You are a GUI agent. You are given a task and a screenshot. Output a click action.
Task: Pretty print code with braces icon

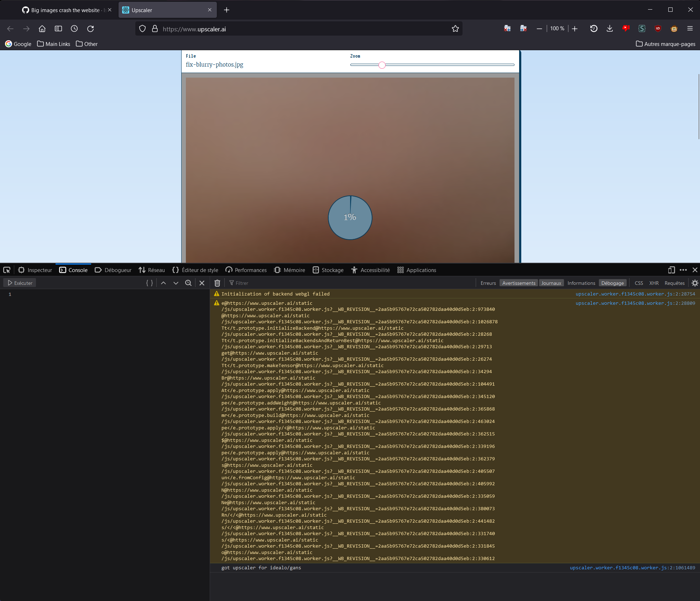pyautogui.click(x=150, y=283)
